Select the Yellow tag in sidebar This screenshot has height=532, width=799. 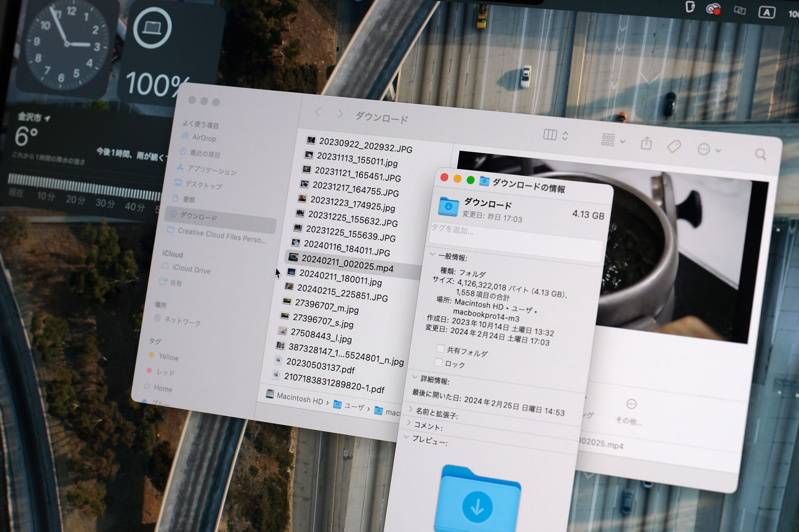164,356
